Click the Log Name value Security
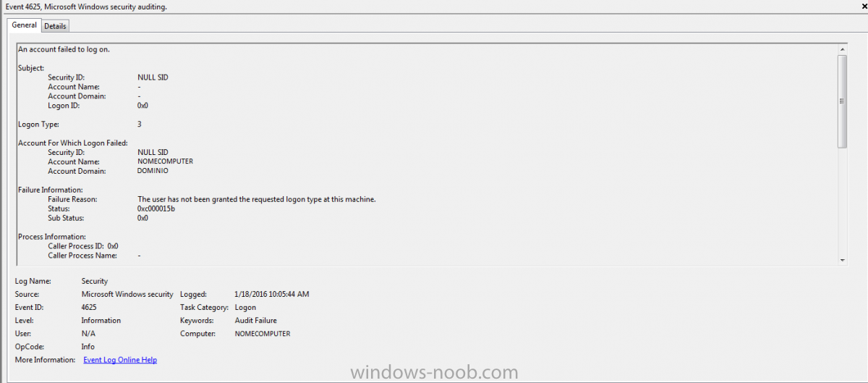The width and height of the screenshot is (868, 383). tap(95, 282)
